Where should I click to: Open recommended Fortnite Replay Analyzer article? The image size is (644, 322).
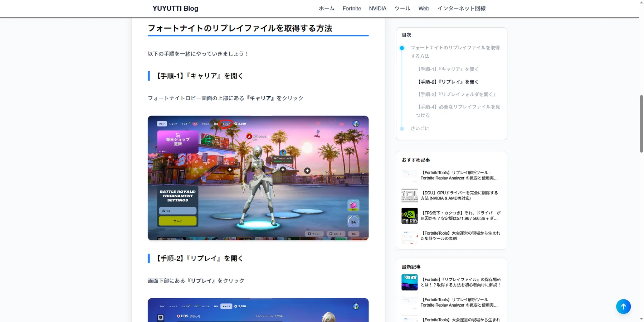point(459,176)
